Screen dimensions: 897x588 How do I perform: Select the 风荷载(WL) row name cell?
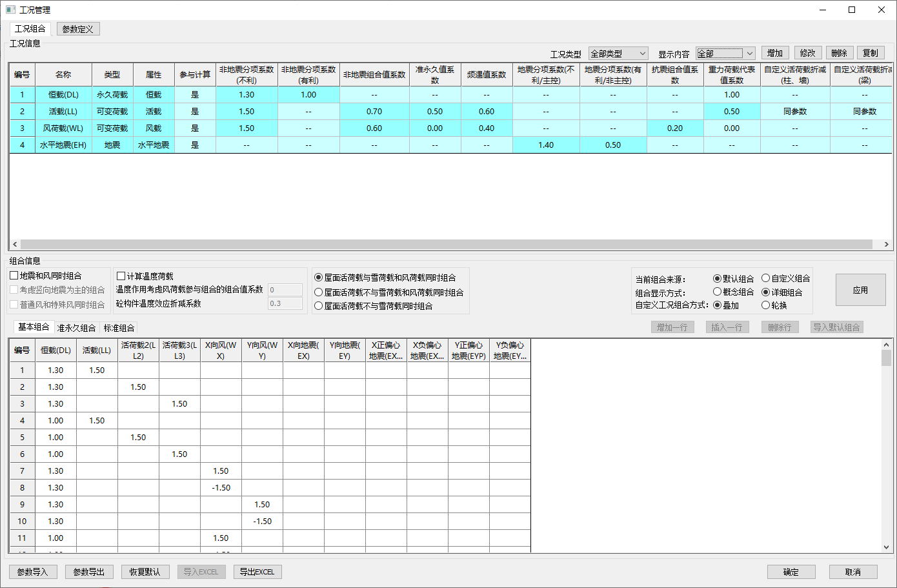pos(63,128)
